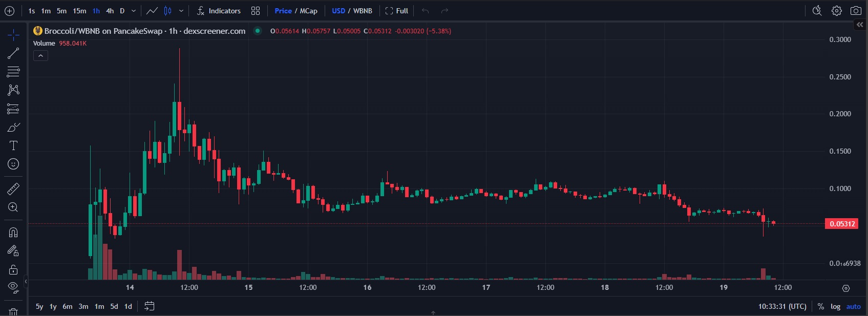The width and height of the screenshot is (868, 316).
Task: Hide all drawings with eye icon
Action: tap(13, 287)
